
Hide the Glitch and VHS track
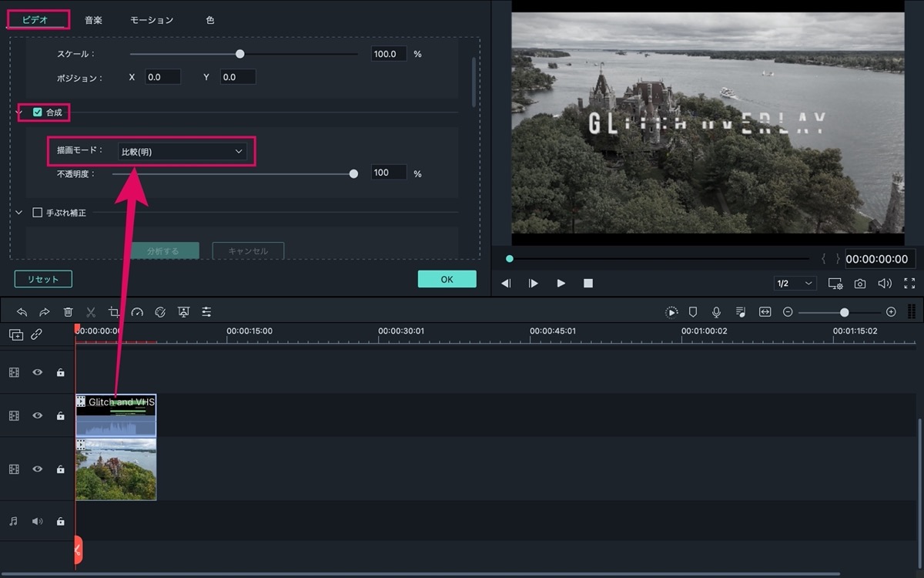pyautogui.click(x=37, y=415)
